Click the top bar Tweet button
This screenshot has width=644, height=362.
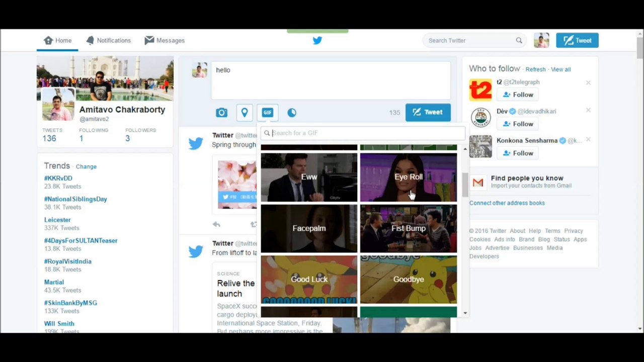point(577,40)
